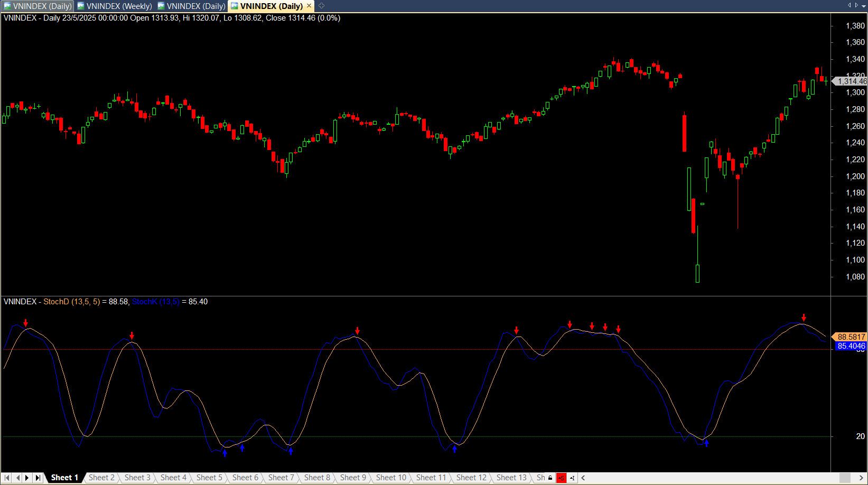This screenshot has width=868, height=485.
Task: Toggle the chart lock icon beside sheet tabs
Action: [x=550, y=478]
